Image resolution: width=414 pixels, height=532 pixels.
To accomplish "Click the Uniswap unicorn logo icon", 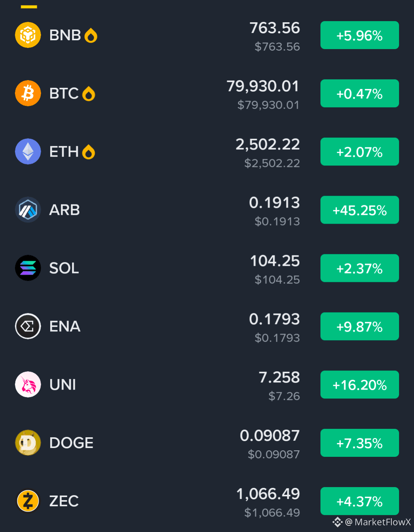I will point(28,384).
